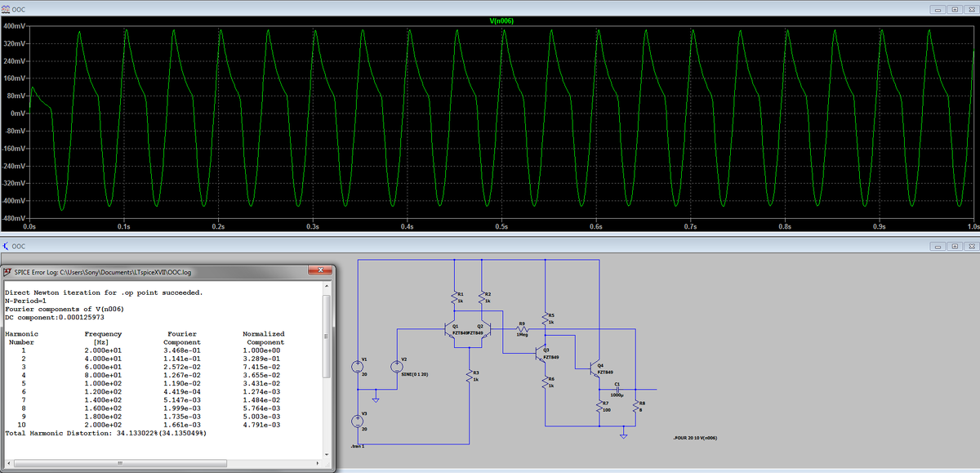Click voltage source V1
The height and width of the screenshot is (473, 980).
[357, 367]
